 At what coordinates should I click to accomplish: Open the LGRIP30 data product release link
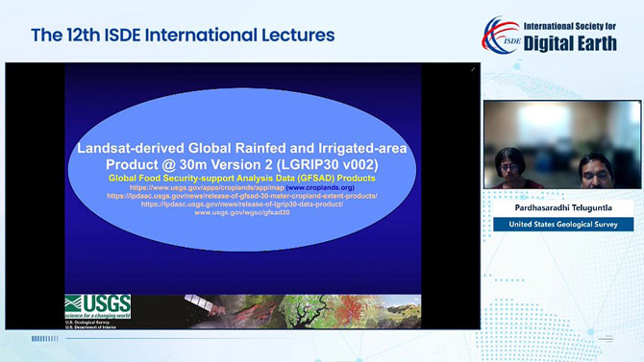(x=242, y=204)
